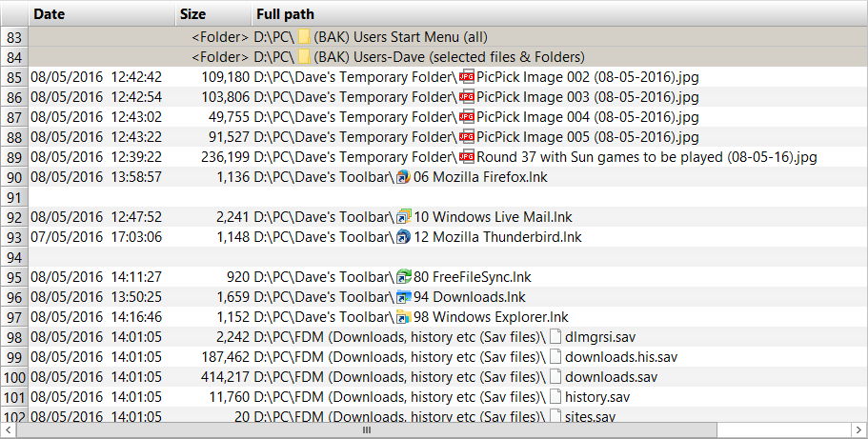Click the scroll right arrow
Image resolution: width=868 pixels, height=439 pixels.
[x=858, y=430]
